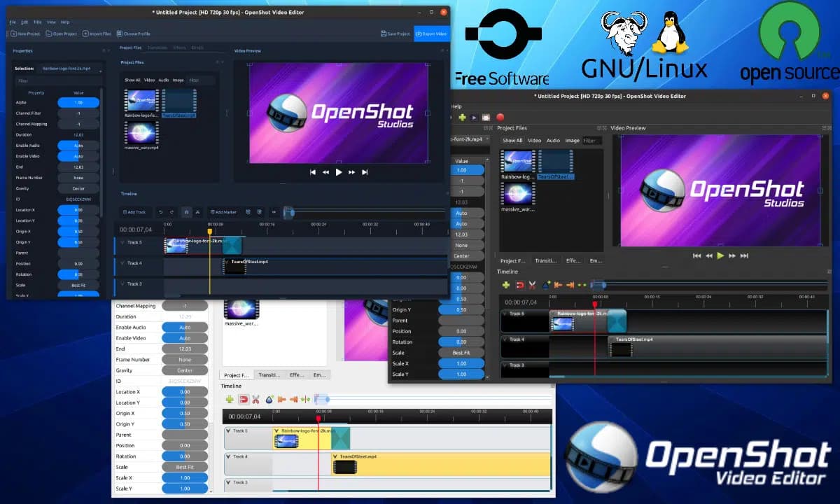Toggle the red snapping magnet in dark-gray timeline
This screenshot has height=504, width=840.
click(x=519, y=285)
